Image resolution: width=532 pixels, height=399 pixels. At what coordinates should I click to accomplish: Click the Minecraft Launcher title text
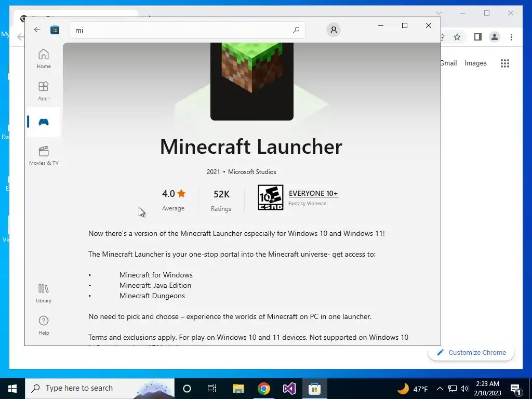click(x=251, y=147)
